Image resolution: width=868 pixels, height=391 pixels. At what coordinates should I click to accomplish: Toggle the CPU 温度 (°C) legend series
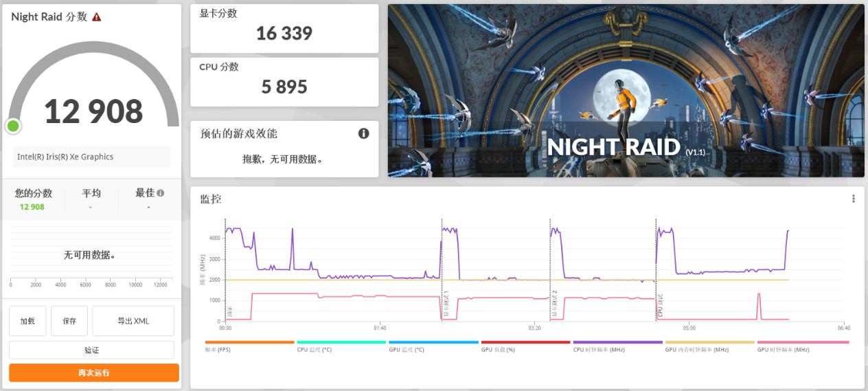tap(341, 346)
